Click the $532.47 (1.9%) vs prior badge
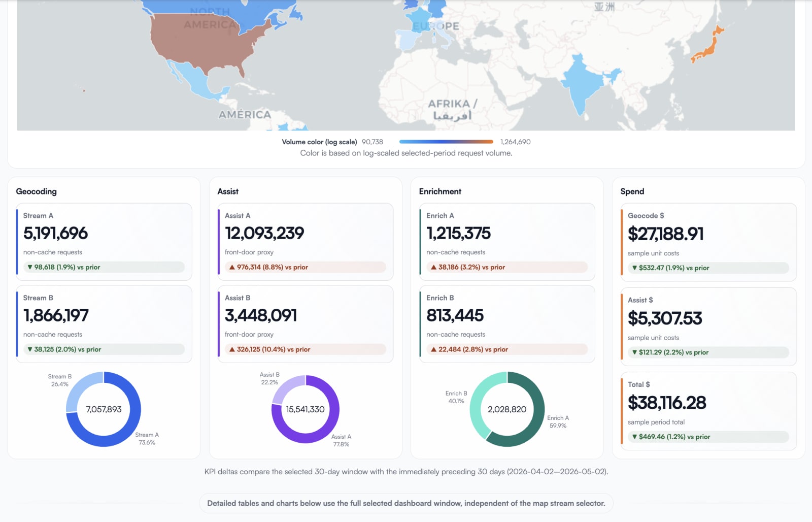The width and height of the screenshot is (812, 522). pyautogui.click(x=708, y=268)
